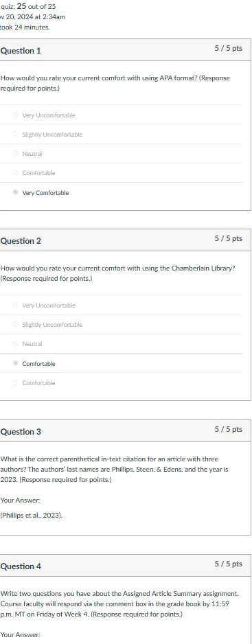This screenshot has width=252, height=644.
Task: Click the Question 1 header title
Action: point(21,51)
